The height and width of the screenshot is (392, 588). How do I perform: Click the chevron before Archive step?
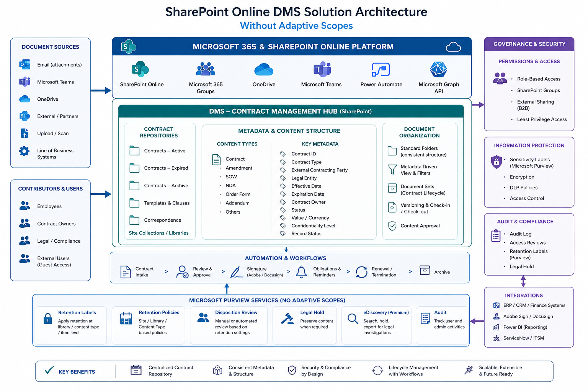410,271
